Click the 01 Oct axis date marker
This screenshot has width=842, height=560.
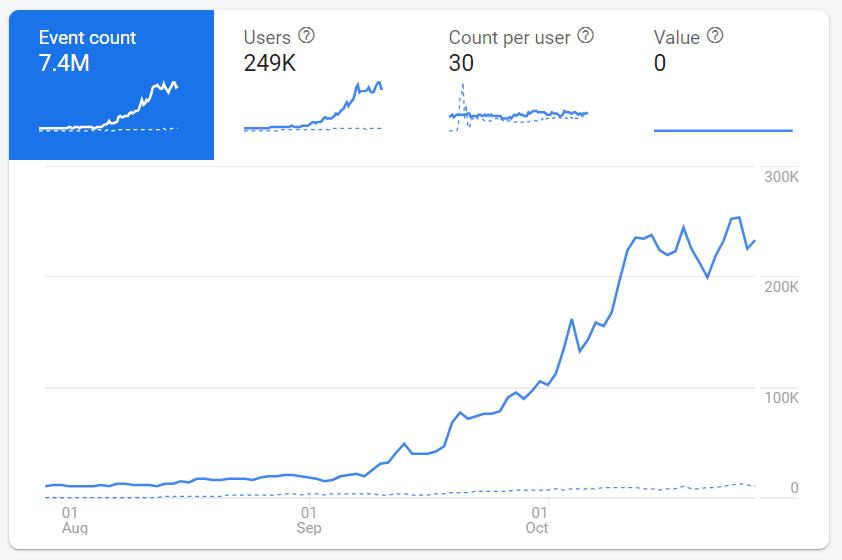[537, 520]
